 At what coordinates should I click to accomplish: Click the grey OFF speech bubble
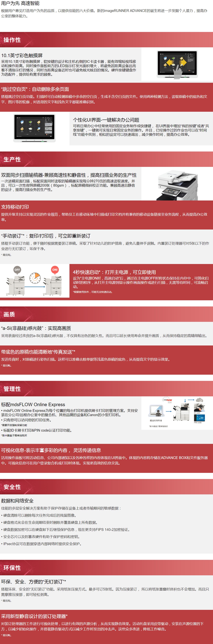point(17,270)
